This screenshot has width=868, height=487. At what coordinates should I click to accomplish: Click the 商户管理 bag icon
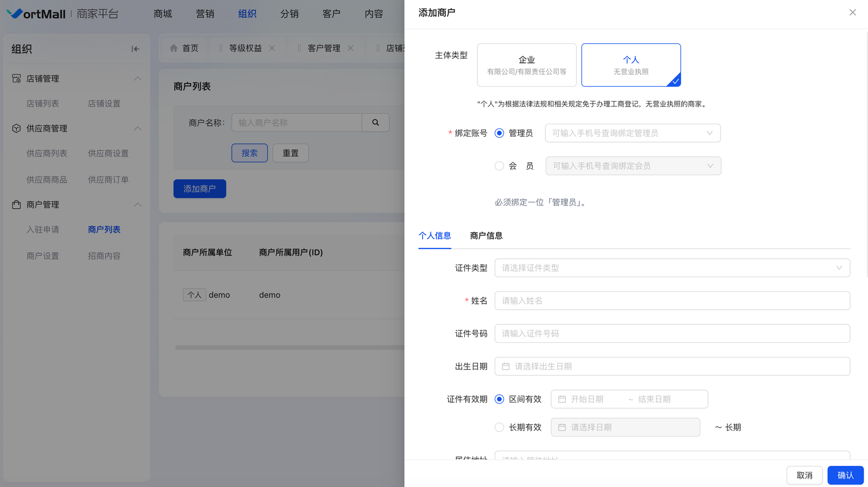pos(16,204)
